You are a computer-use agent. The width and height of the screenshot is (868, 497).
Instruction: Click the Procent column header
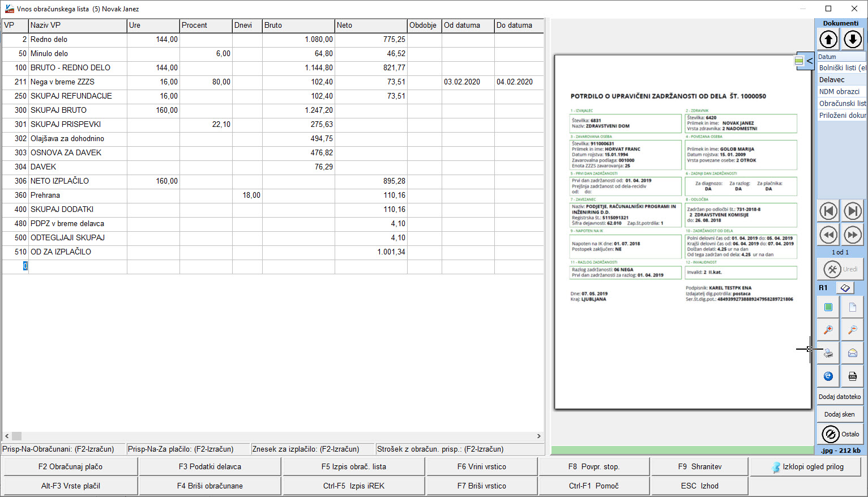tap(206, 25)
